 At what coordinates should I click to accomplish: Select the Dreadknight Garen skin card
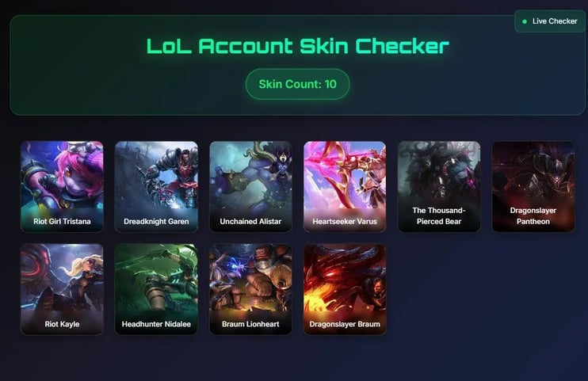point(156,186)
